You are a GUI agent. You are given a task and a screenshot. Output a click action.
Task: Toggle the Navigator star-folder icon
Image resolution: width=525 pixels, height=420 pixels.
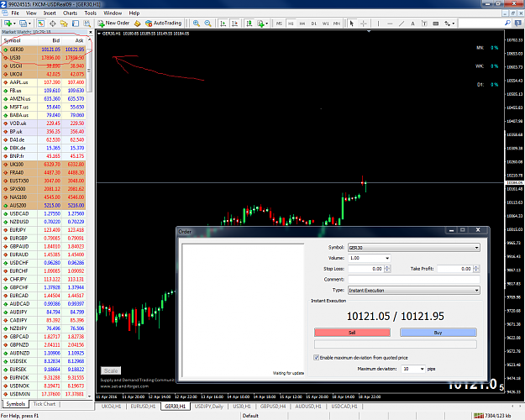pos(64,24)
